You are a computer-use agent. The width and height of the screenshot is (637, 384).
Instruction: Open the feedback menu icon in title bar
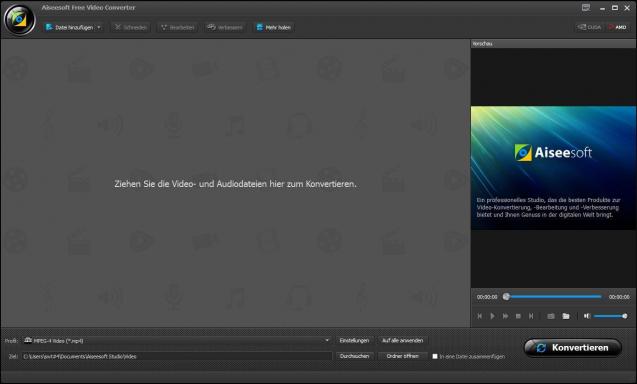tap(586, 8)
